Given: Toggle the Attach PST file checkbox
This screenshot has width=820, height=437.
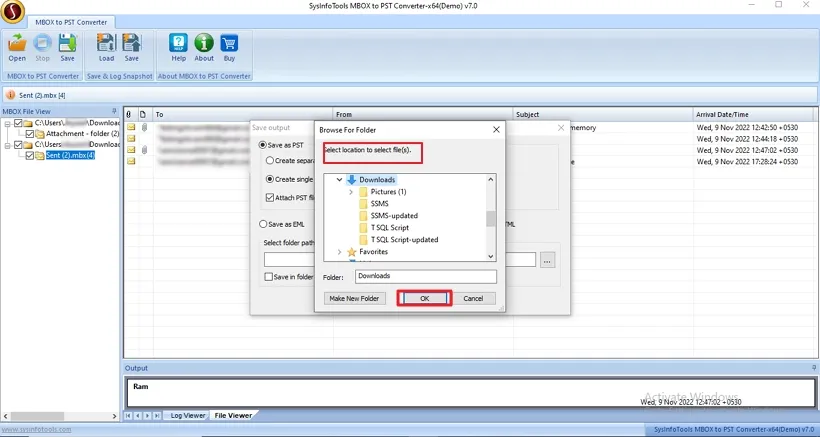Looking at the screenshot, I should click(x=270, y=198).
